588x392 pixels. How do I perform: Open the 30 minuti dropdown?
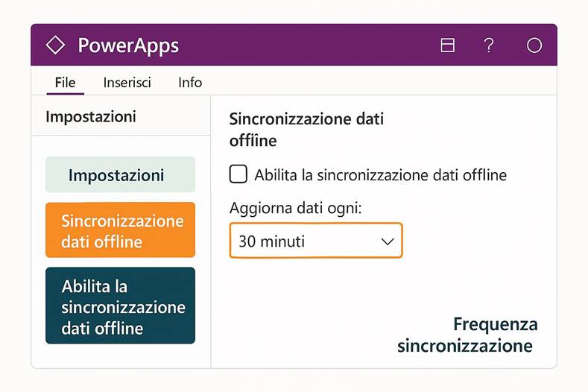pos(316,241)
